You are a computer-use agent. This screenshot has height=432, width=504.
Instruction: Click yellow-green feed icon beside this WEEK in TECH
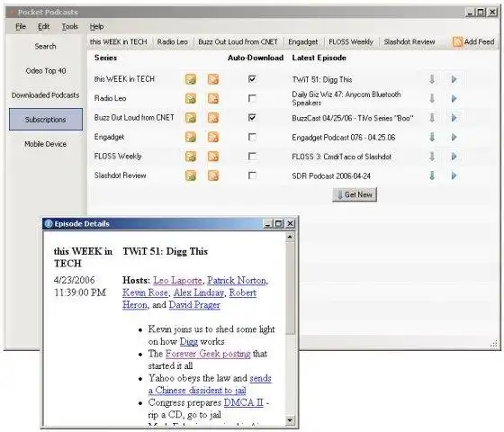coord(191,79)
